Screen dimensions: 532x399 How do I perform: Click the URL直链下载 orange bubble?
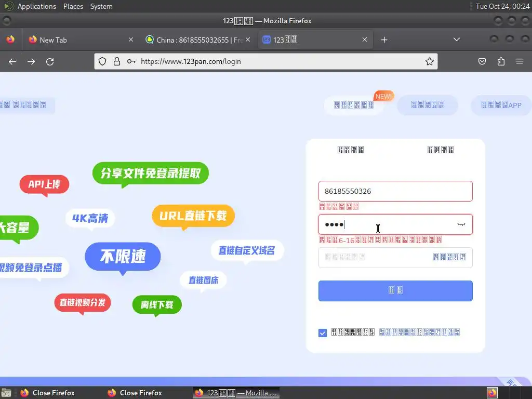(x=193, y=216)
